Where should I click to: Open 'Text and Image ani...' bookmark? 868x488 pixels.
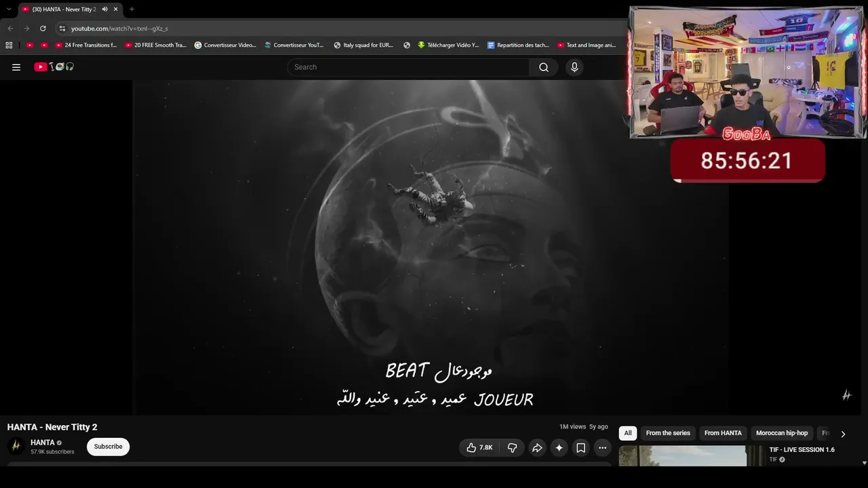click(x=587, y=45)
